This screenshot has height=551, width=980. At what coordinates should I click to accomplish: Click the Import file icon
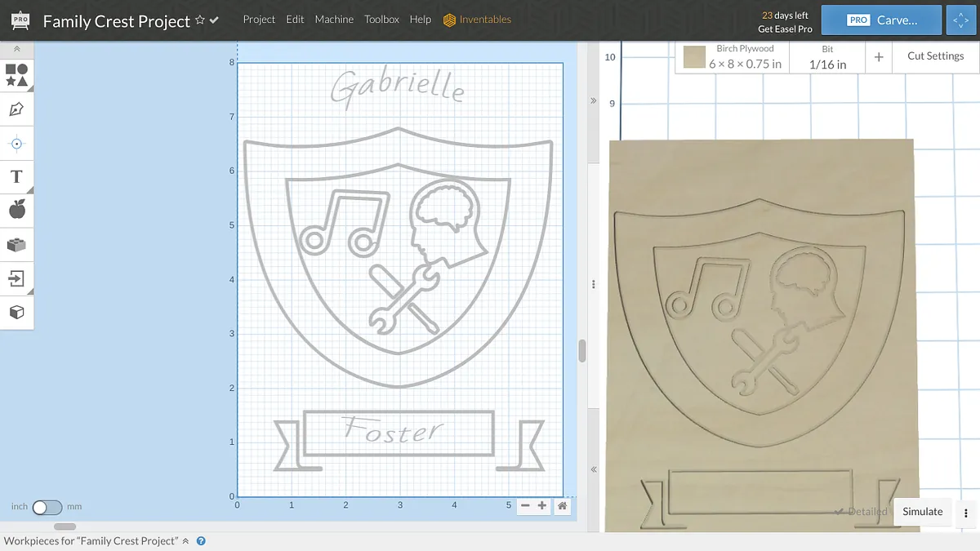click(16, 278)
